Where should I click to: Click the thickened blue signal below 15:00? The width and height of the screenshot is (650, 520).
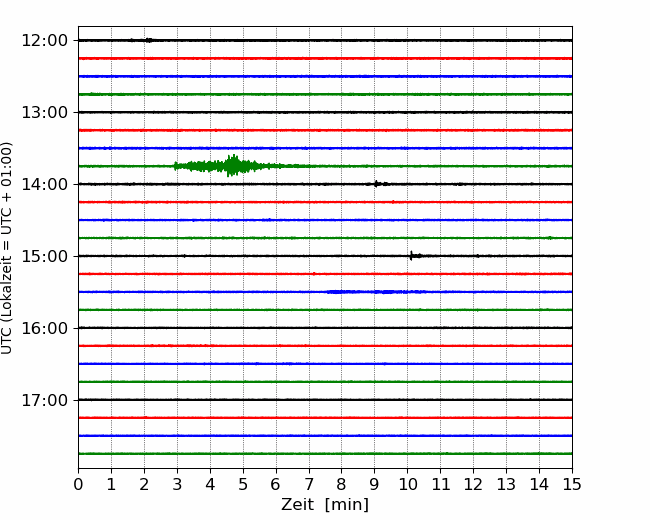click(376, 292)
